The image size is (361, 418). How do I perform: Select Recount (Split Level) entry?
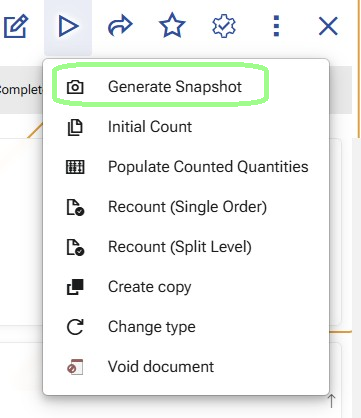click(186, 247)
